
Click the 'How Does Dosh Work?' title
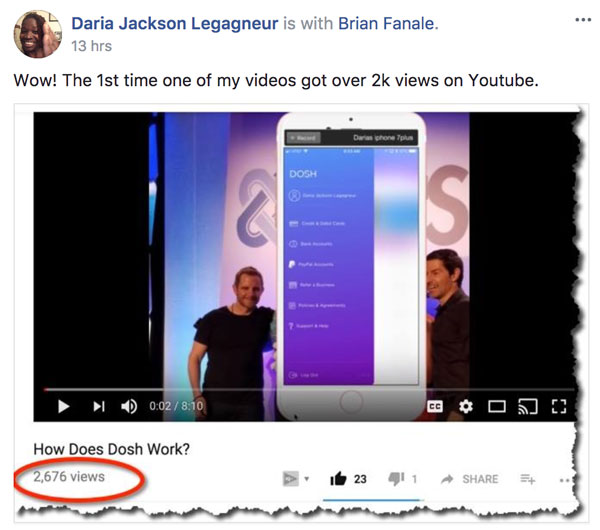coord(111,449)
